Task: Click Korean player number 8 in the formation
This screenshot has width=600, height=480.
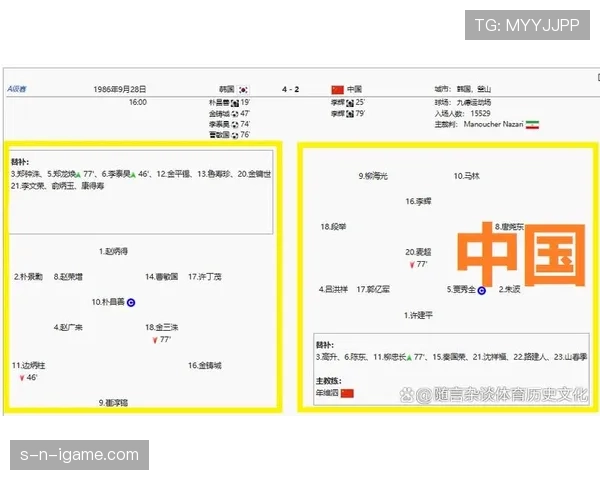Action: pyautogui.click(x=68, y=277)
